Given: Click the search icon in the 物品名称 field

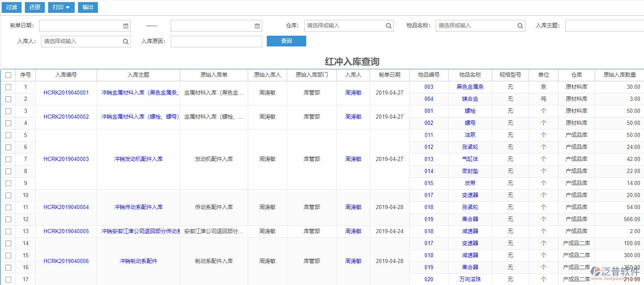Looking at the screenshot, I should (520, 25).
